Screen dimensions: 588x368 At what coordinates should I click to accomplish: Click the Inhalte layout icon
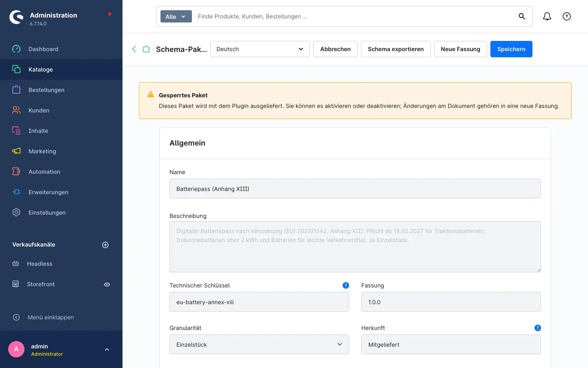(x=16, y=131)
